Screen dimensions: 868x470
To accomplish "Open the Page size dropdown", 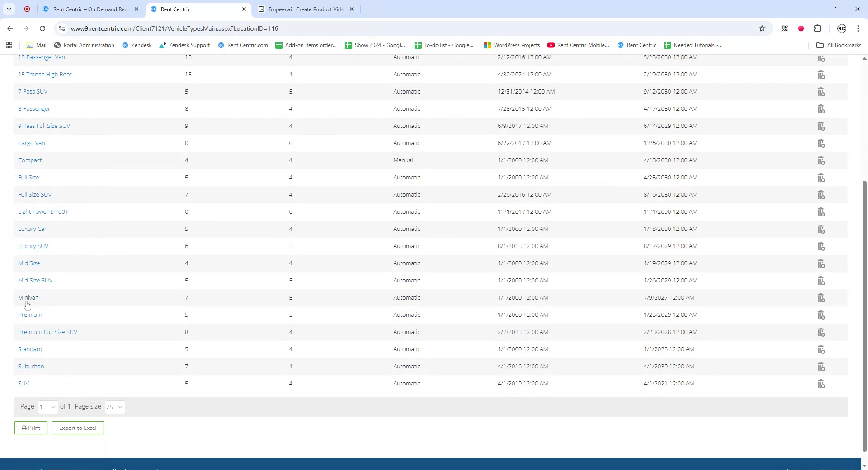I will click(x=114, y=407).
